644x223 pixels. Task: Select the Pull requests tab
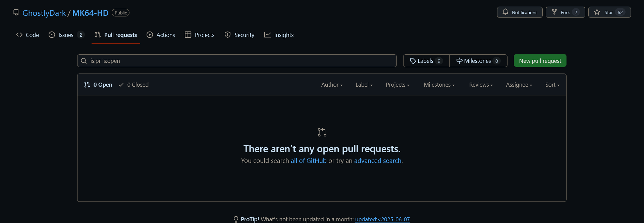coord(116,35)
